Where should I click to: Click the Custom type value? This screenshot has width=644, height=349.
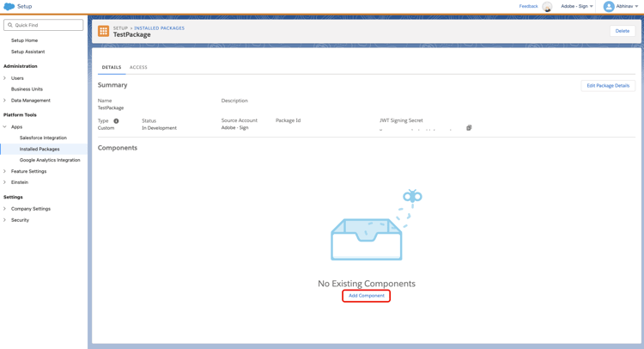coord(106,128)
